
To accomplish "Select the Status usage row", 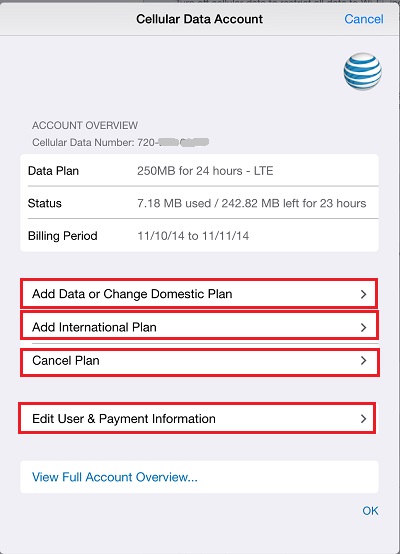I will 199,203.
